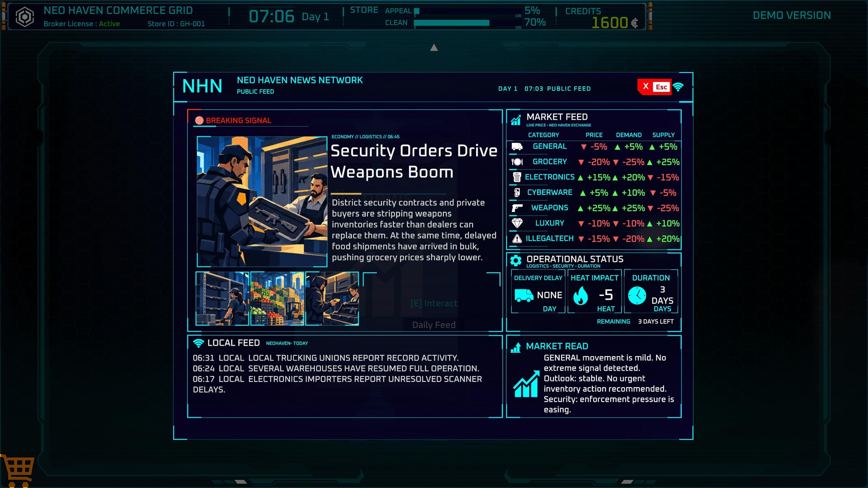
Task: Click the heat impact flame icon
Action: pyautogui.click(x=581, y=296)
